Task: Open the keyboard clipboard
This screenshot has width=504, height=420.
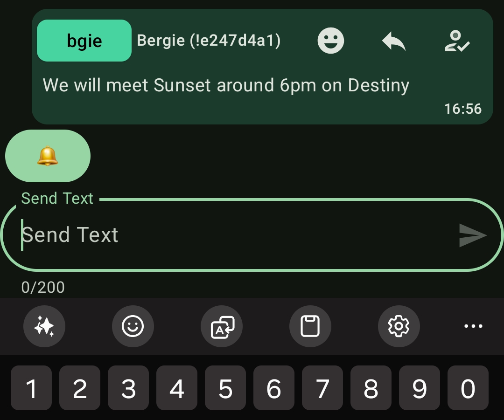Action: point(310,326)
